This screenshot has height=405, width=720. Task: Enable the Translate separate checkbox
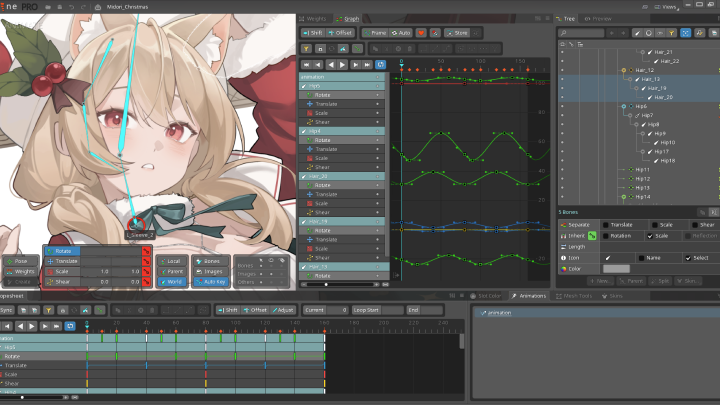tap(606, 225)
